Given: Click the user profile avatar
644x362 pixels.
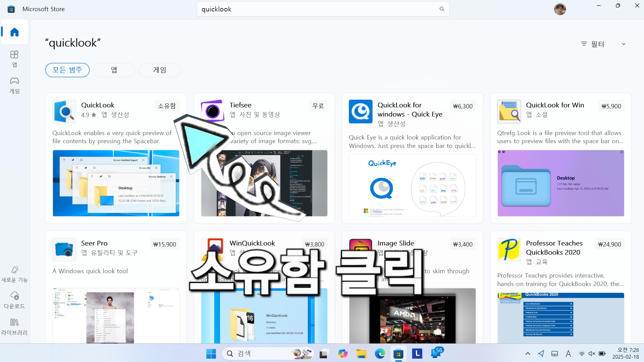Looking at the screenshot, I should 560,9.
